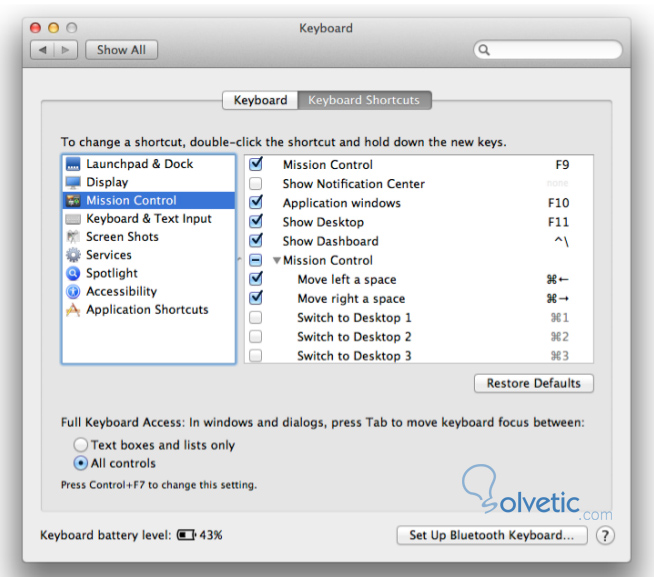Click the Accessibility icon
The width and height of the screenshot is (654, 577).
73,291
